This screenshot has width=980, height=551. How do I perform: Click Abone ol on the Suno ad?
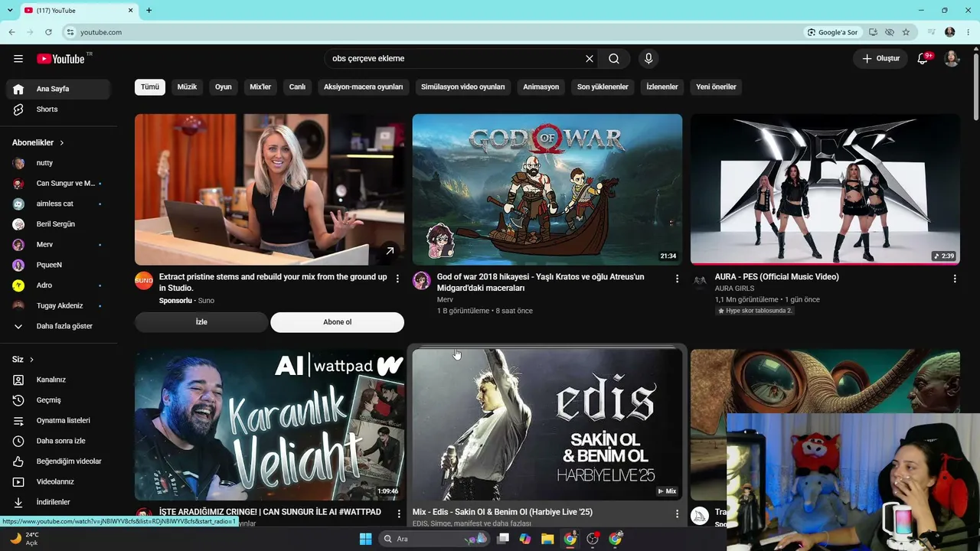(x=337, y=322)
